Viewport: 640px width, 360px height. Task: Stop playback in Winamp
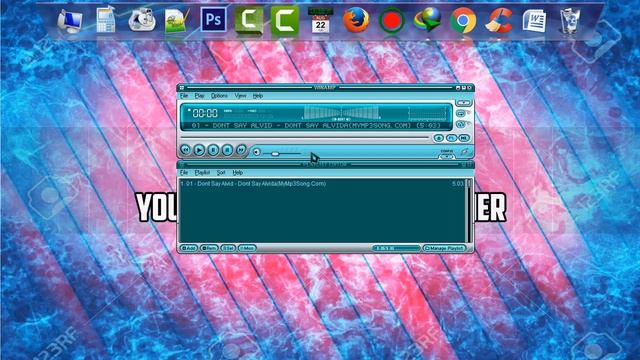click(227, 150)
